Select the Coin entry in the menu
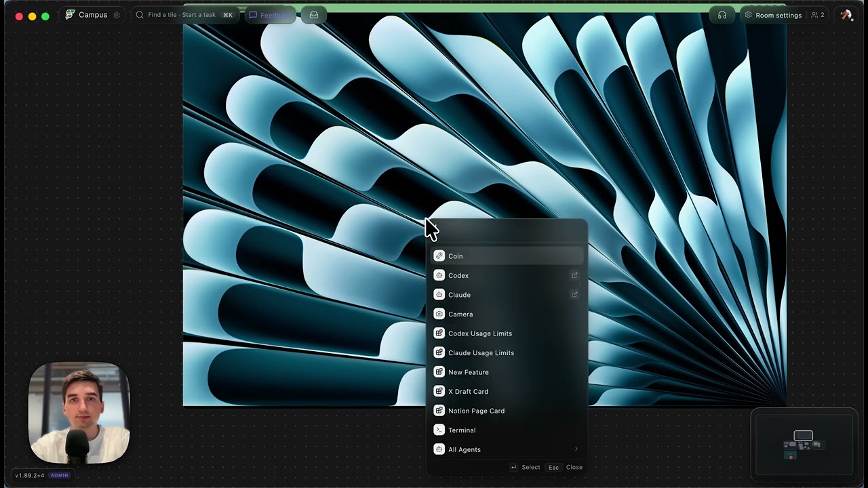Image resolution: width=868 pixels, height=488 pixels. [507, 256]
